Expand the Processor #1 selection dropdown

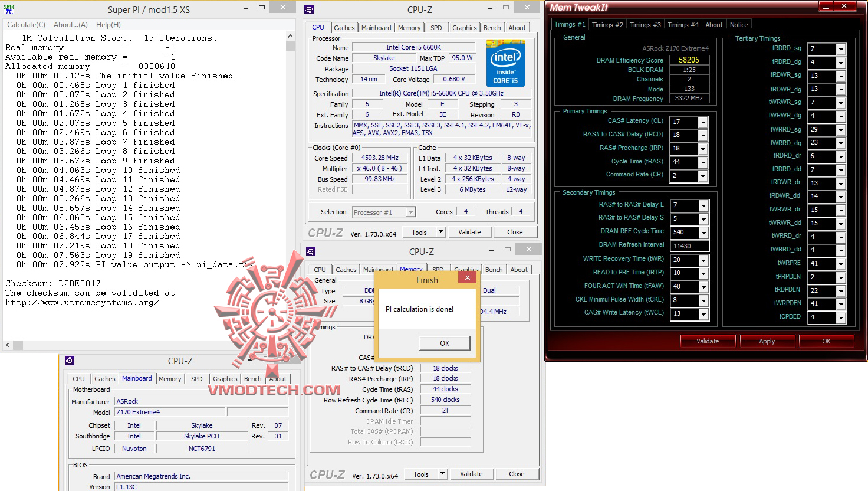pos(410,212)
